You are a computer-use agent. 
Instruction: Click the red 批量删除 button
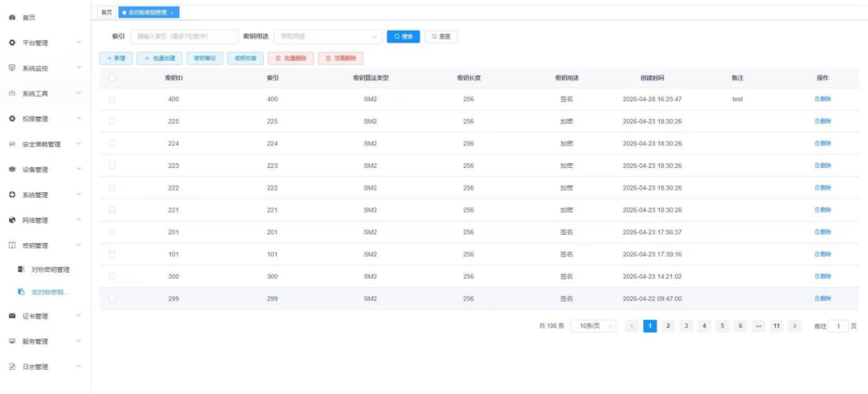(291, 58)
